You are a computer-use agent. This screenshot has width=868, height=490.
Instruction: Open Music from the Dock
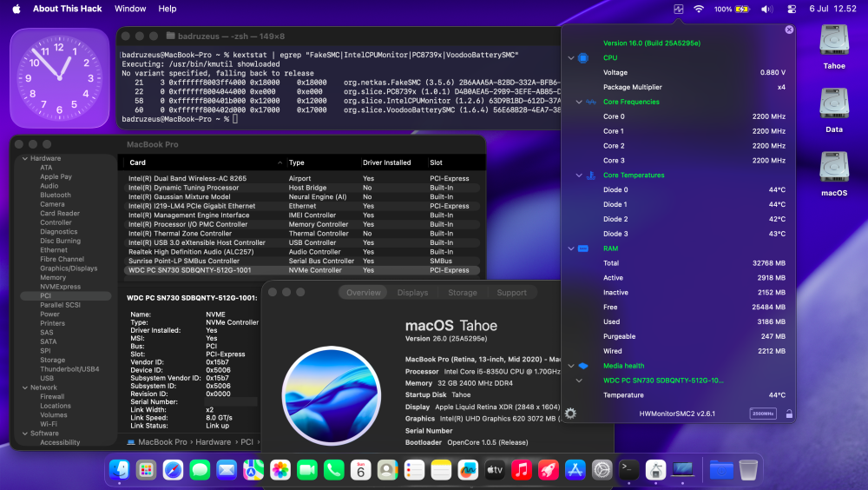(x=522, y=470)
